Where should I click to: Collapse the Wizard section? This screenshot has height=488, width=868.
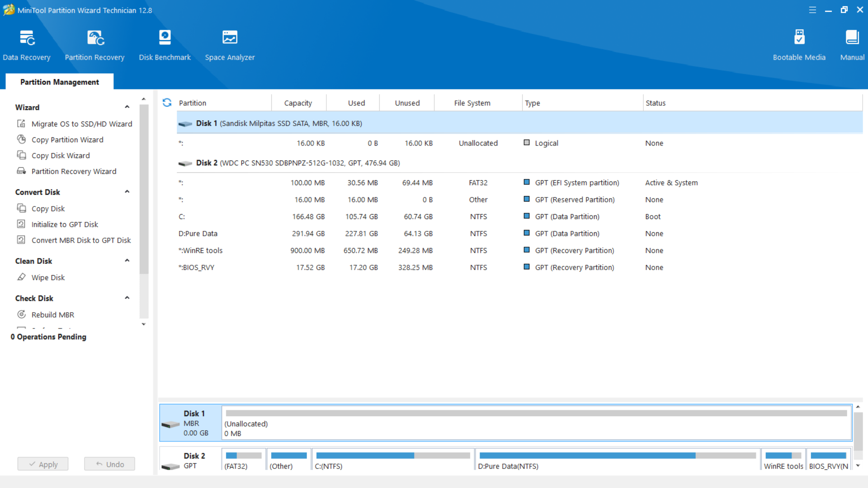(x=127, y=107)
